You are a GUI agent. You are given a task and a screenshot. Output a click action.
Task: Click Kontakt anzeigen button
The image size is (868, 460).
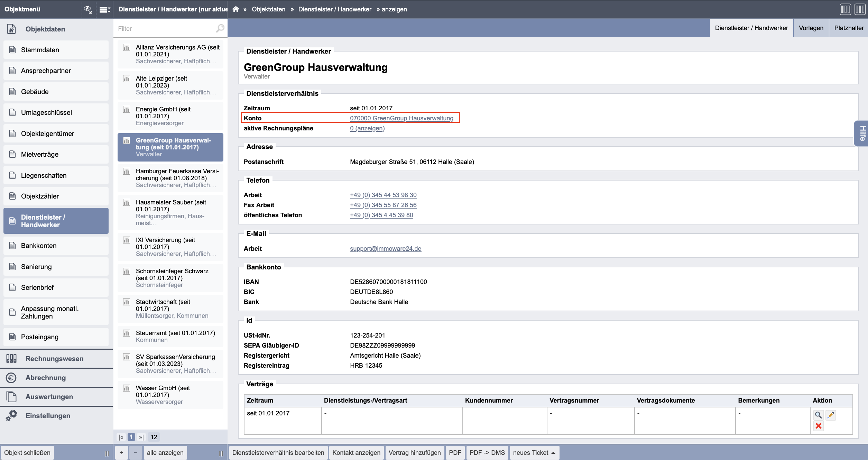click(x=356, y=453)
